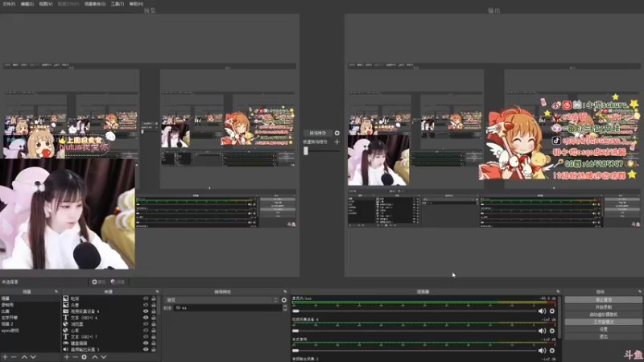Open 设置 from the controls panel
Image resolution: width=644 pixels, height=362 pixels.
tap(603, 329)
